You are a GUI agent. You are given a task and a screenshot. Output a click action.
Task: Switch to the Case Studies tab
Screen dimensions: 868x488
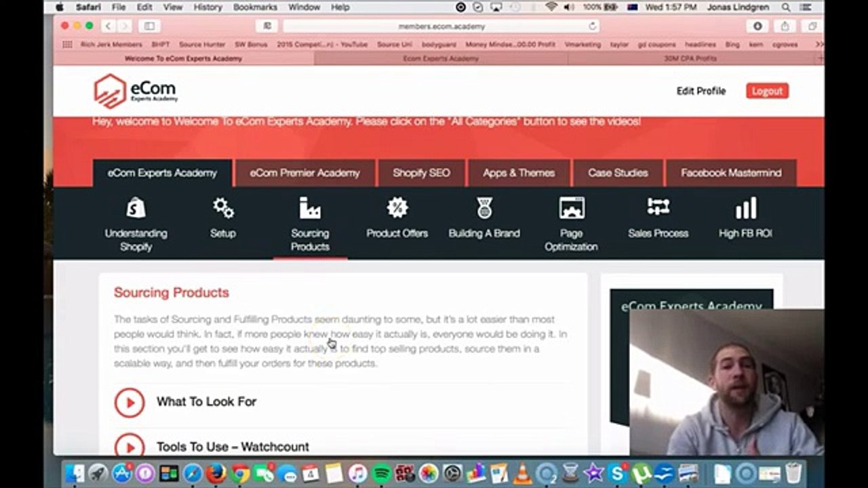point(618,173)
